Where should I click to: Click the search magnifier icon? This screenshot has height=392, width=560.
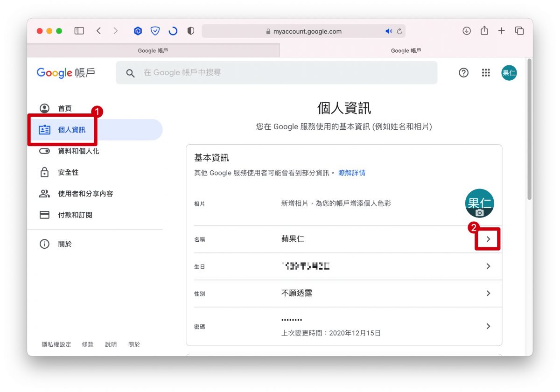[131, 73]
